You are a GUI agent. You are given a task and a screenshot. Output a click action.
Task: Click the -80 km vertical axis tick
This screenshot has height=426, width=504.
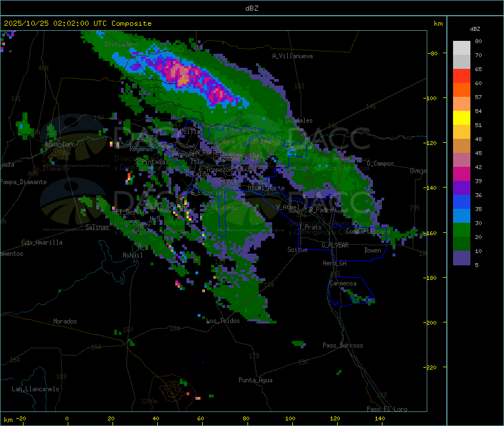pyautogui.click(x=432, y=53)
